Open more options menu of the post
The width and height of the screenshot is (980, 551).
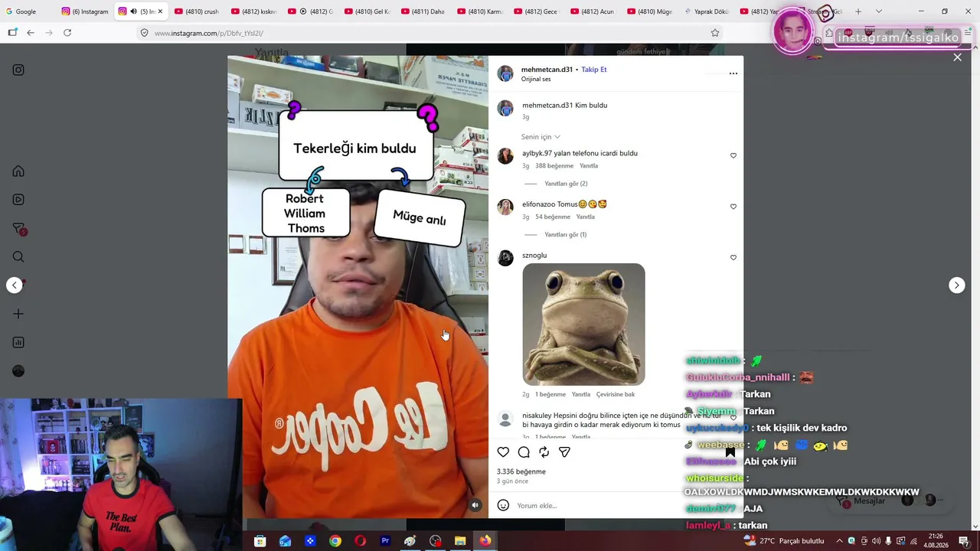[733, 73]
